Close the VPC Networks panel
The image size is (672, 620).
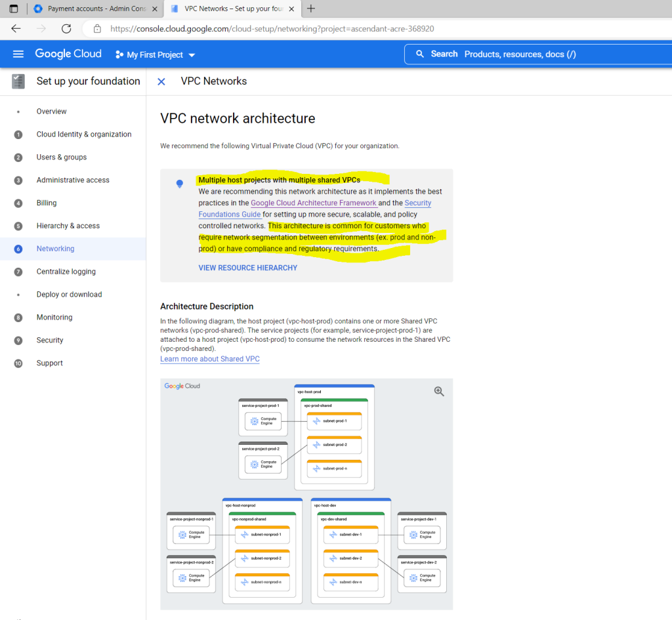pyautogui.click(x=161, y=81)
